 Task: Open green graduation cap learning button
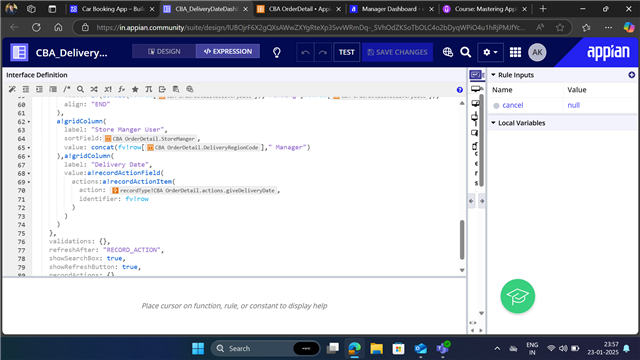pos(518,296)
